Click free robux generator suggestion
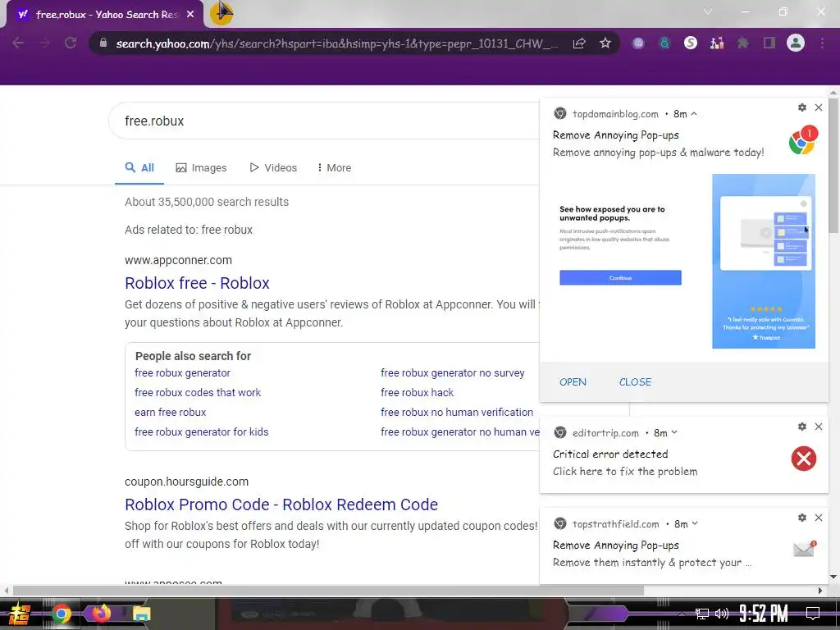Viewport: 840px width, 630px height. [182, 373]
